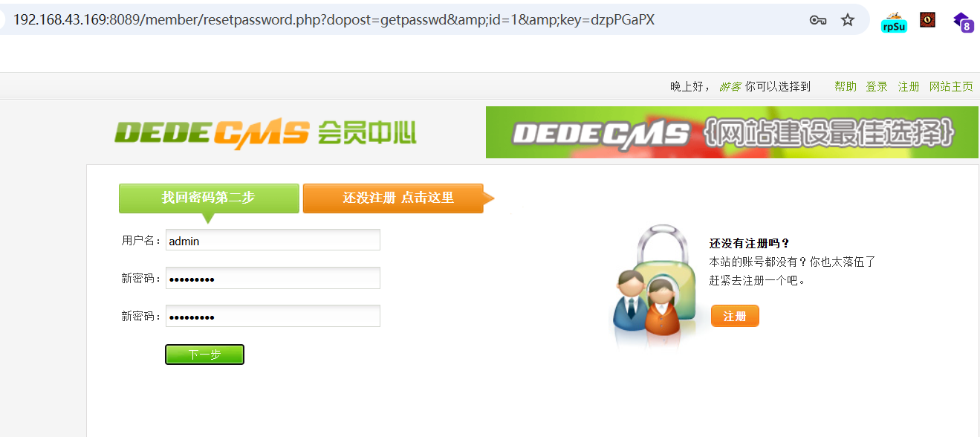Click the DEDECMS 会员中心 logo
The image size is (980, 437).
pos(265,133)
